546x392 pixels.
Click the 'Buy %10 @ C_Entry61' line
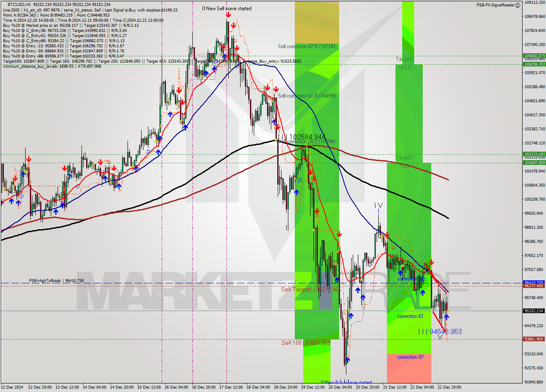[64, 35]
